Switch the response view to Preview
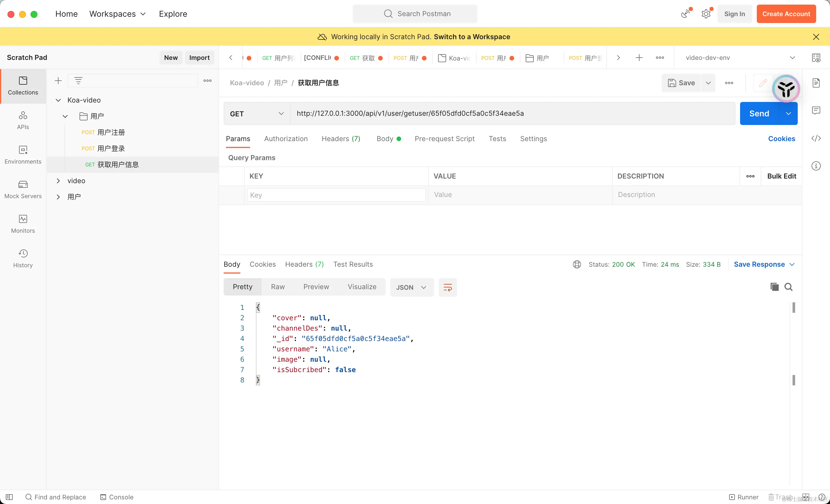Viewport: 830px width, 504px height. (x=316, y=287)
